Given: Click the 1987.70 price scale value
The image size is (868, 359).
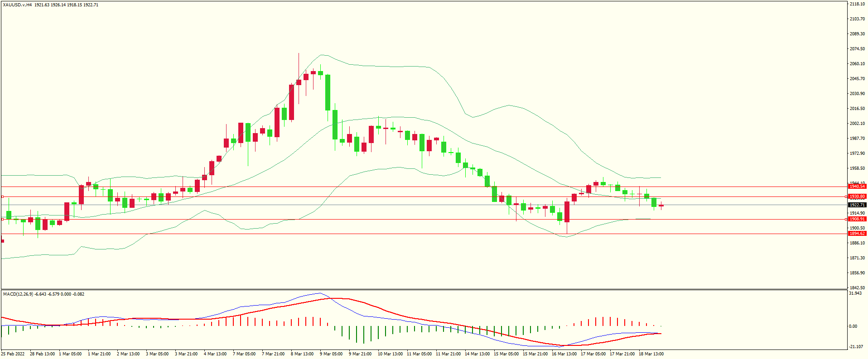Looking at the screenshot, I should pyautogui.click(x=857, y=139).
